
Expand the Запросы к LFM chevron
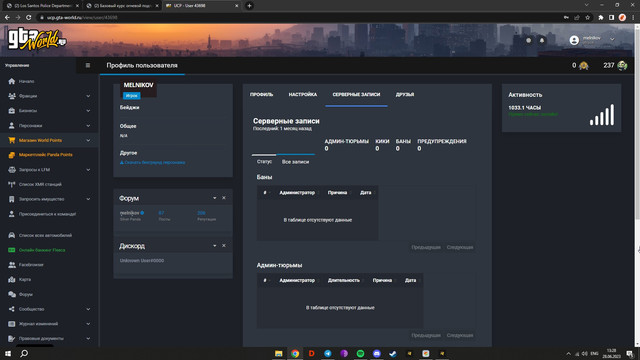[88, 170]
